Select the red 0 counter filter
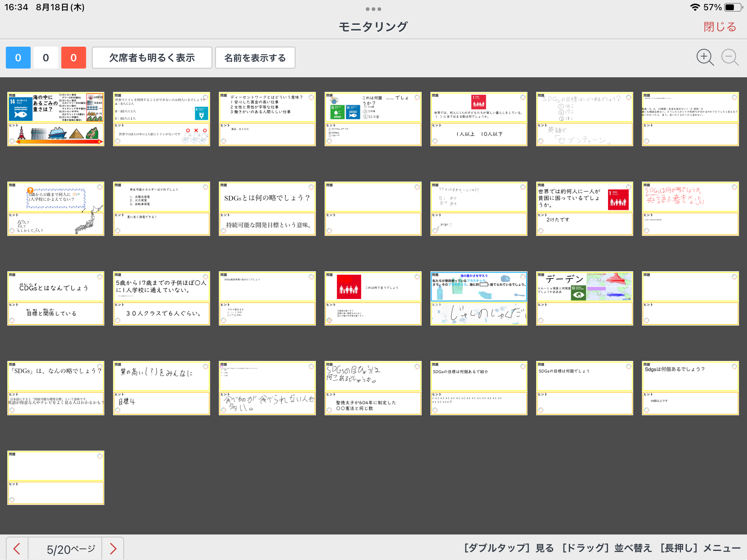Image resolution: width=747 pixels, height=560 pixels. [x=73, y=58]
